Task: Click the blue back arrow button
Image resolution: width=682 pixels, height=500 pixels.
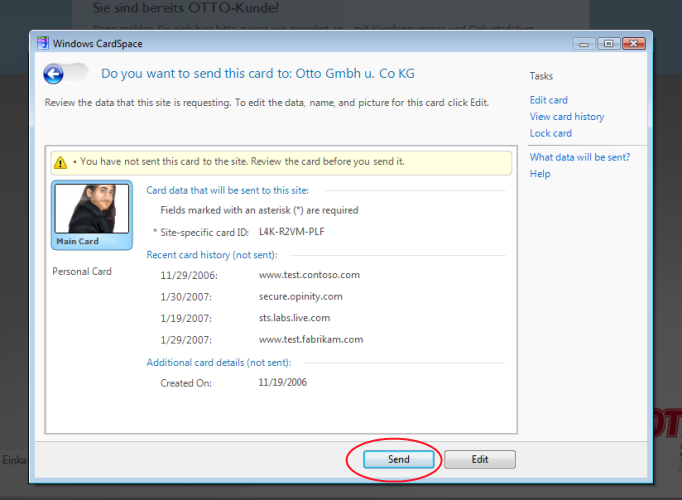Action: pos(53,74)
